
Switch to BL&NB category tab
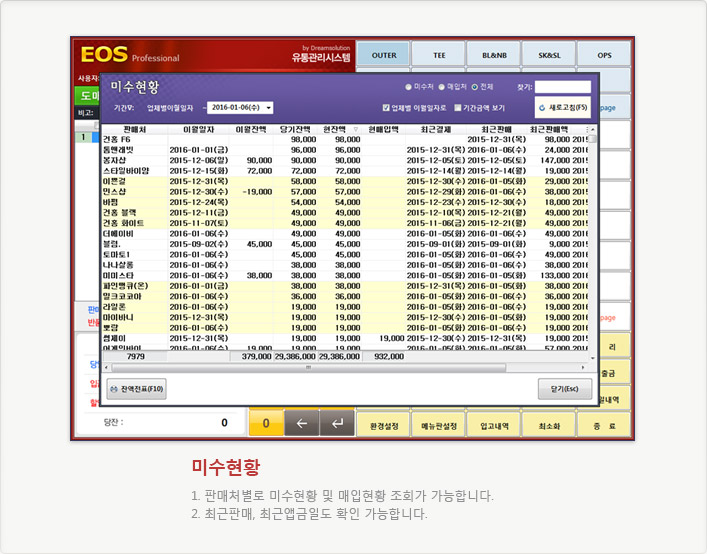(x=494, y=55)
